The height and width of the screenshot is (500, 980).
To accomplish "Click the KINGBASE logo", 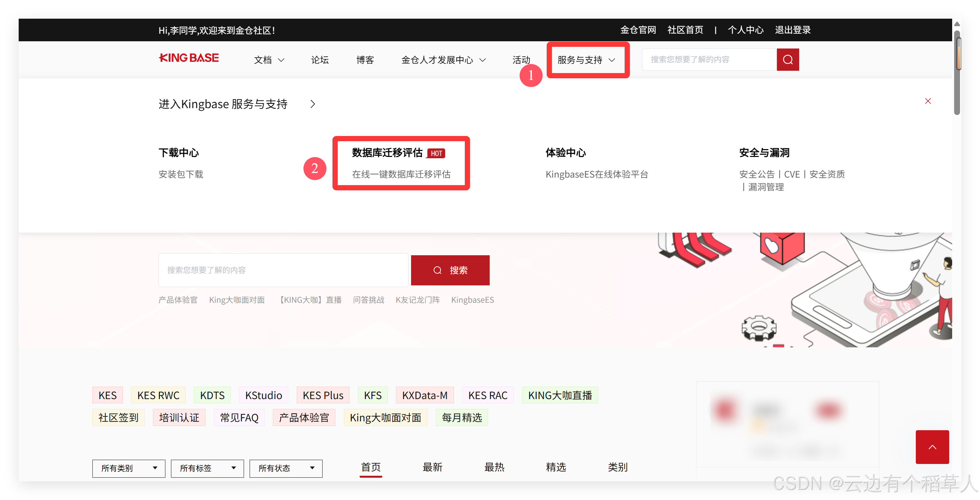I will coord(189,58).
